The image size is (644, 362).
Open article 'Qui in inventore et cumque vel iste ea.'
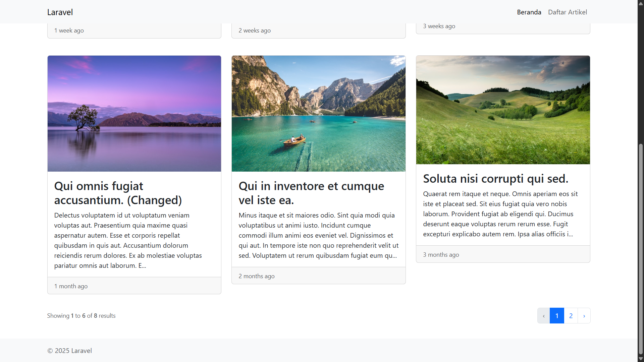[x=311, y=193]
